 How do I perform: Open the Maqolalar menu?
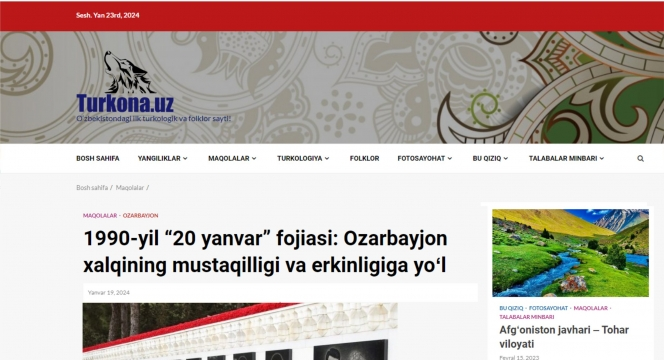(229, 158)
